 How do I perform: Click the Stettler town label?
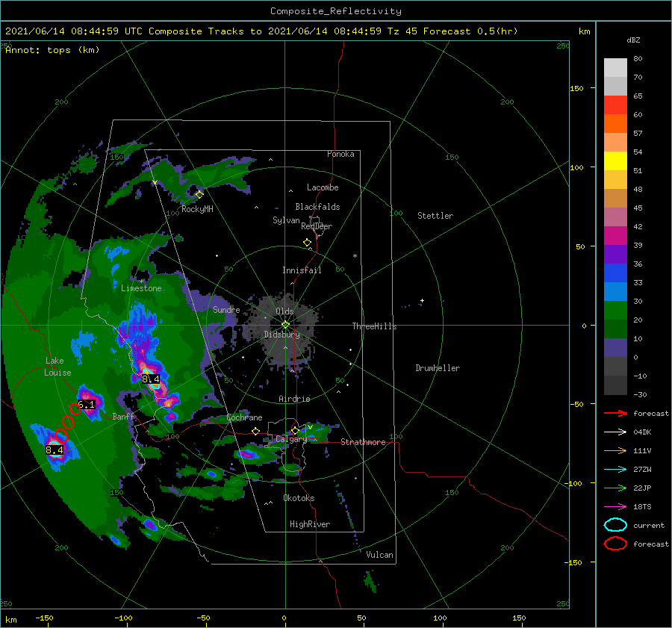click(435, 216)
